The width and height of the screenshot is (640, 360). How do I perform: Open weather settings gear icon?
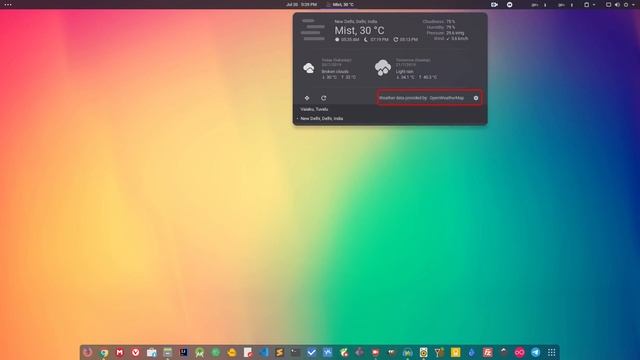(x=476, y=98)
